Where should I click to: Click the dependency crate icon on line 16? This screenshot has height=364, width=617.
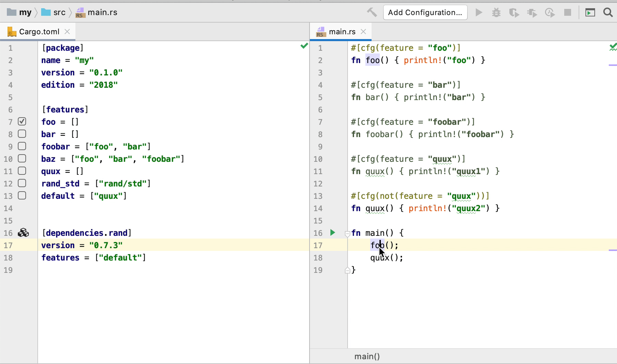[23, 233]
